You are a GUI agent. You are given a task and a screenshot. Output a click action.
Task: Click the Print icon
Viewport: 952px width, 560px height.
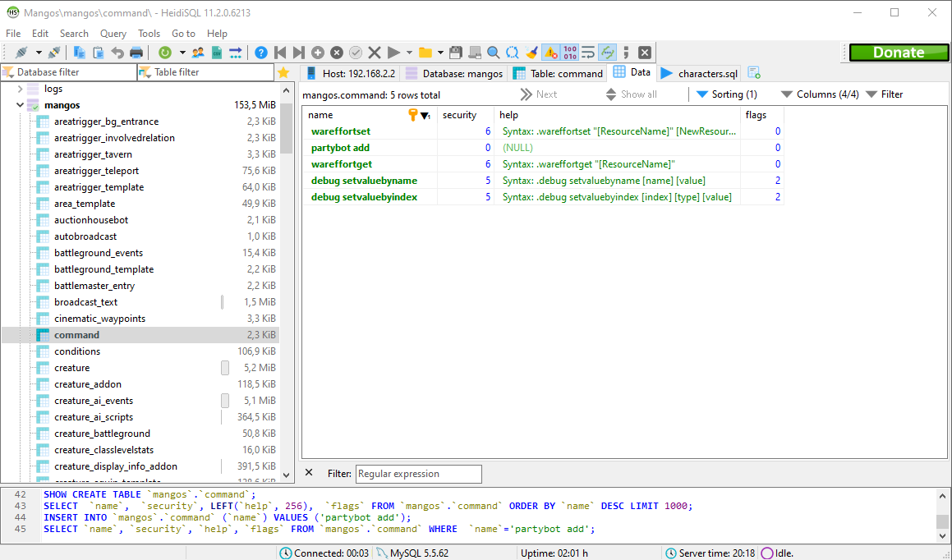(x=136, y=53)
